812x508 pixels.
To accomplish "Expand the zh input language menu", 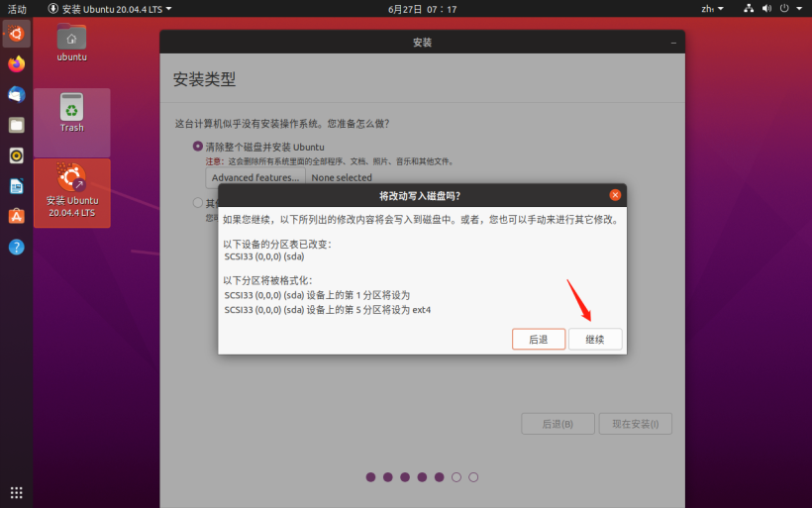I will tap(713, 9).
